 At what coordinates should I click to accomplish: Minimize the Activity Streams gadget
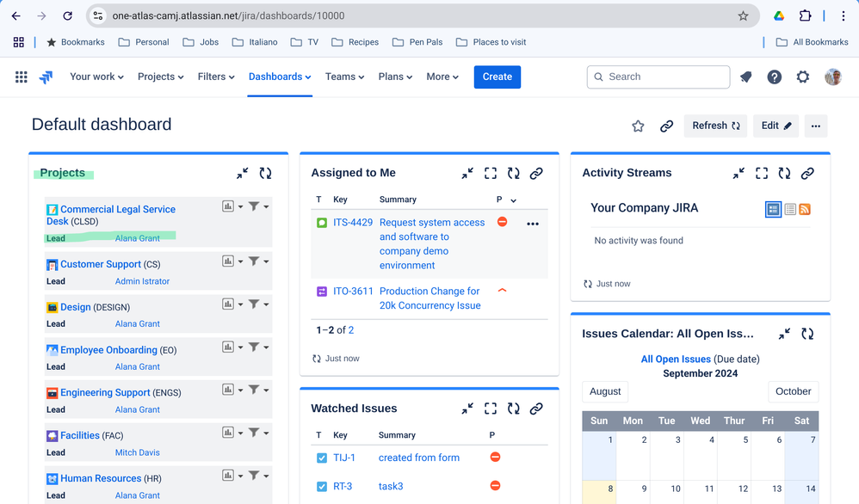click(738, 174)
